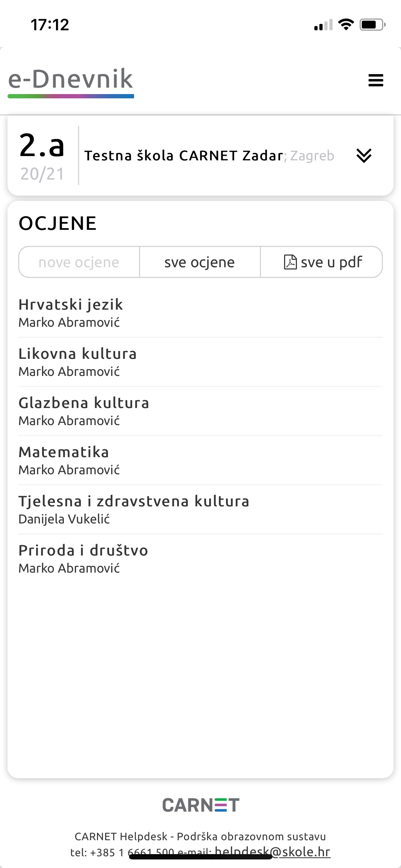401x868 pixels.
Task: Tap the Testna škola CARNET Zadar name
Action: pyautogui.click(x=184, y=156)
